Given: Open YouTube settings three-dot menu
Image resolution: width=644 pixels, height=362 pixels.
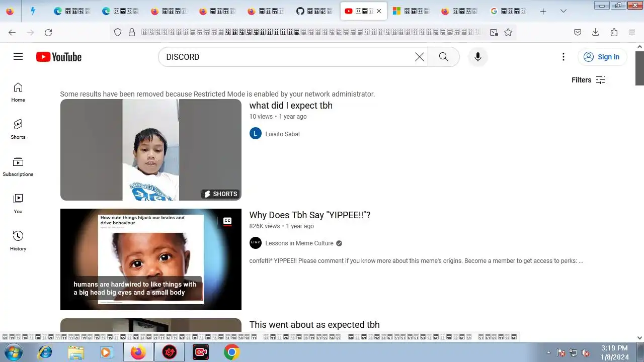Looking at the screenshot, I should [x=563, y=57].
